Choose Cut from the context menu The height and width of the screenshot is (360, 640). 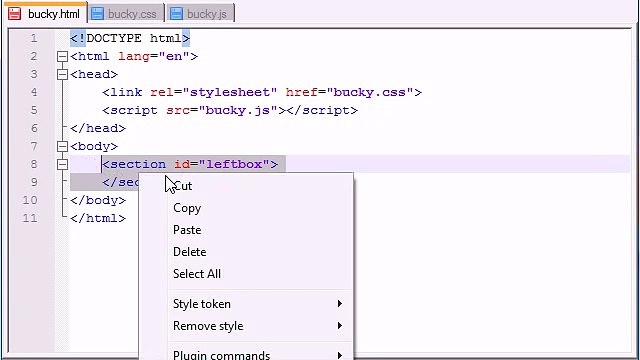(246, 186)
